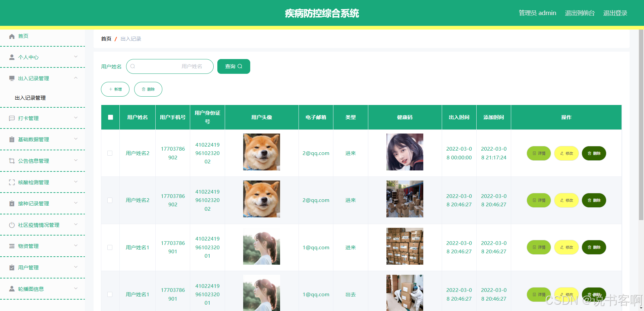This screenshot has width=644, height=311.
Task: Expand the 核酸检测管理 chevron
Action: pyautogui.click(x=76, y=182)
